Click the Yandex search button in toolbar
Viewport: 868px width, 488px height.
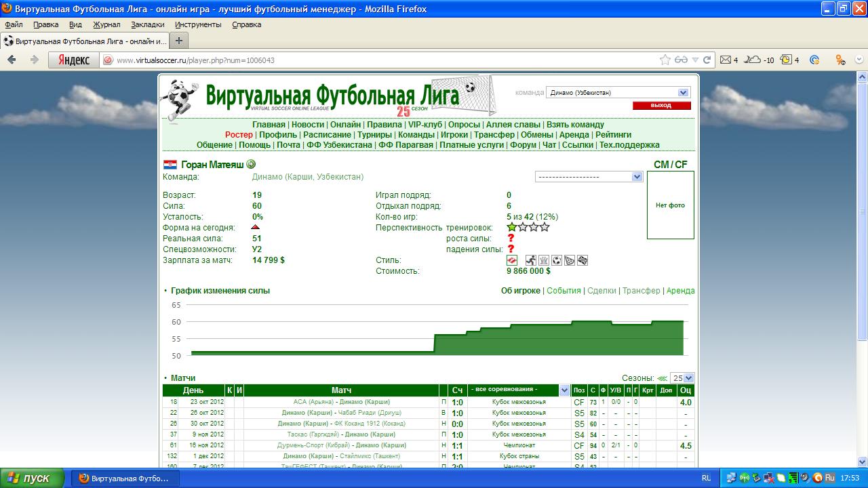(x=73, y=60)
